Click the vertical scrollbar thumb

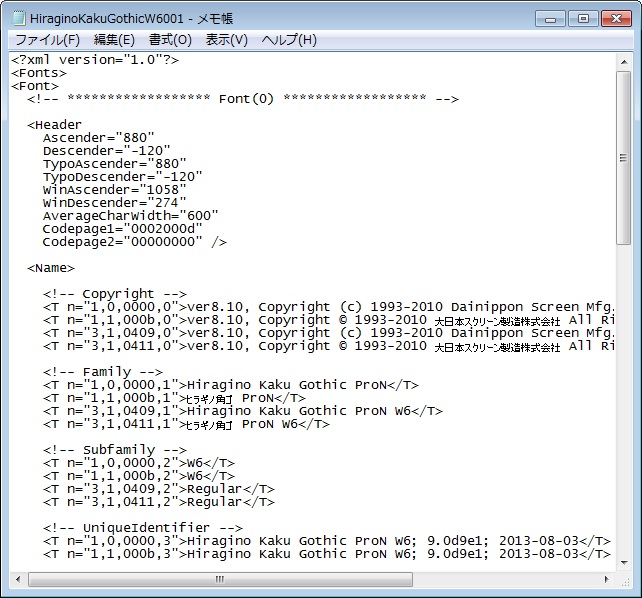(x=624, y=158)
